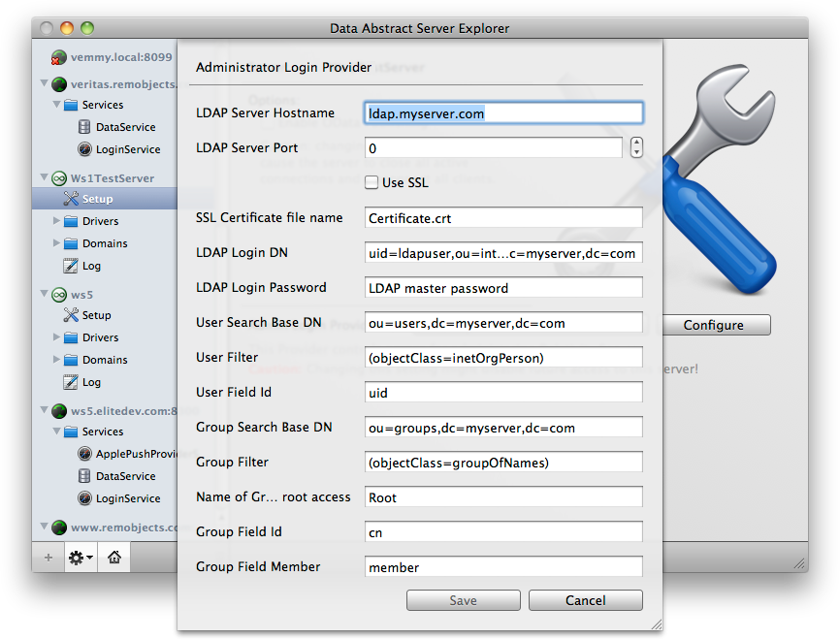This screenshot has height=640, width=840.
Task: Collapse the www.remobjects server node
Action: click(45, 526)
